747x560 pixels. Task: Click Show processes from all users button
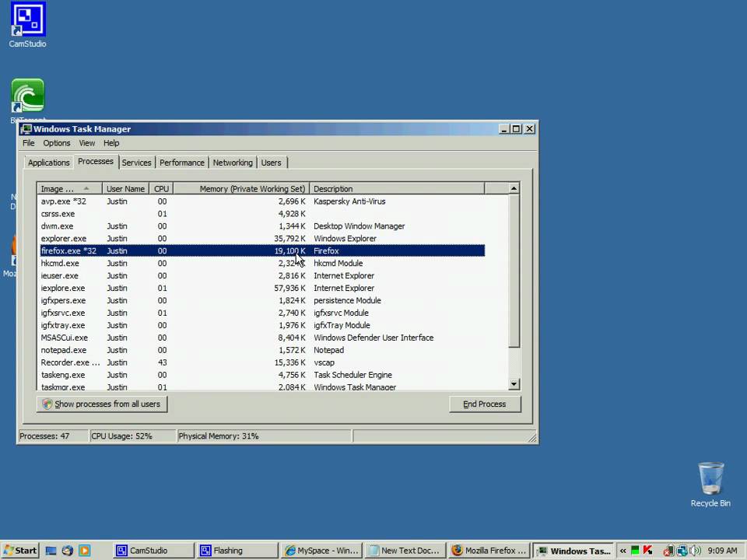tap(102, 404)
